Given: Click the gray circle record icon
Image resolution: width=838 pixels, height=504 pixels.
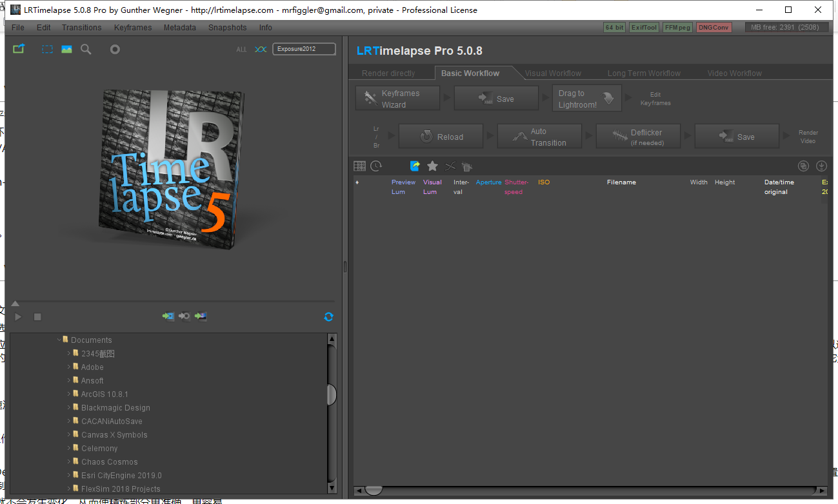Looking at the screenshot, I should 115,49.
